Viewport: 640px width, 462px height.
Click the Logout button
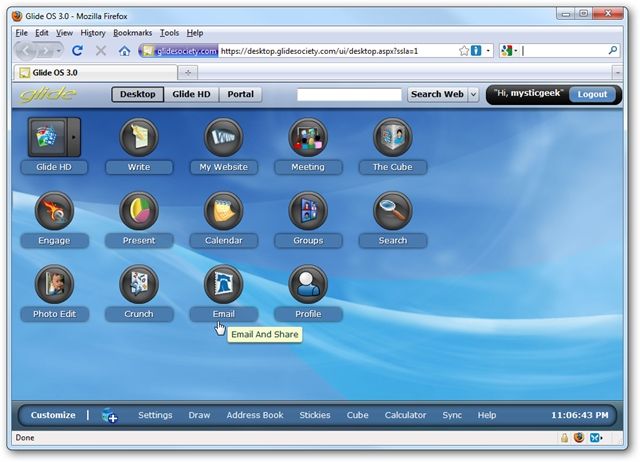click(592, 94)
